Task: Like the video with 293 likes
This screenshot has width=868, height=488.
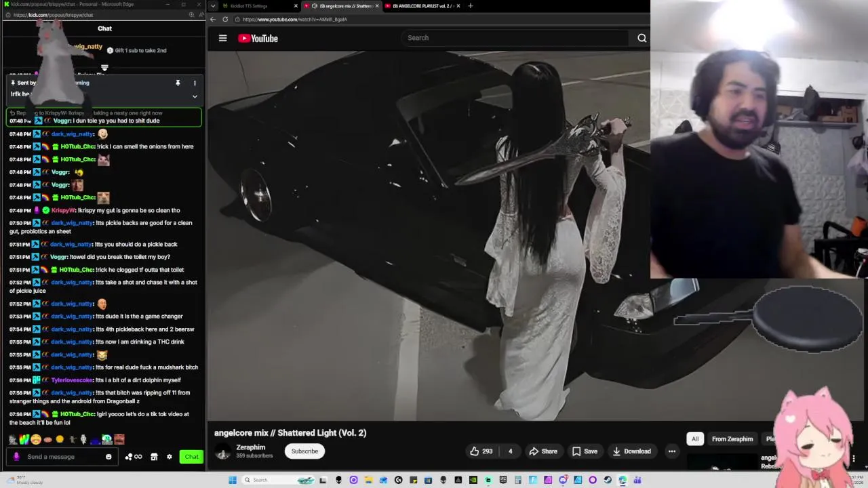Action: click(481, 451)
